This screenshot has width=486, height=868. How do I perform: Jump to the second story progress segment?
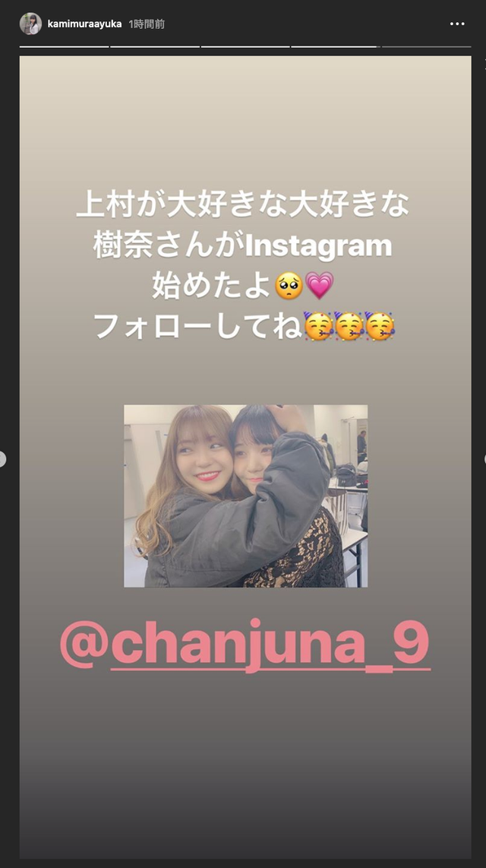click(x=155, y=47)
